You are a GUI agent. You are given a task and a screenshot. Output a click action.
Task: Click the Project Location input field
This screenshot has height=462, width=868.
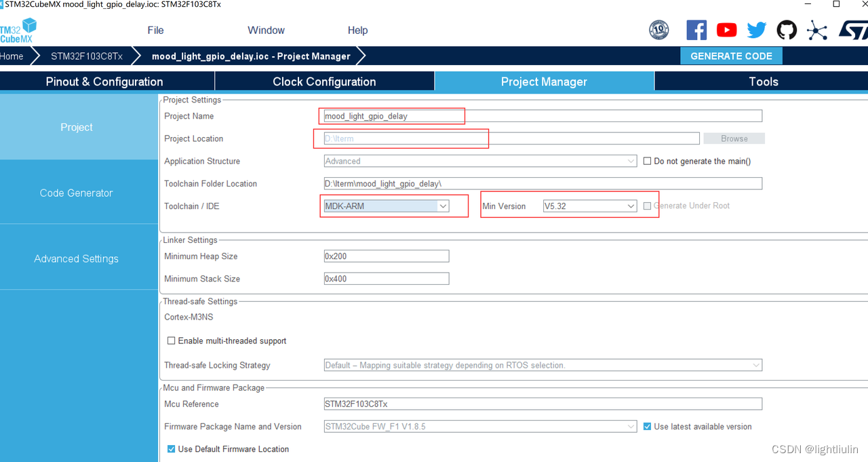[511, 138]
